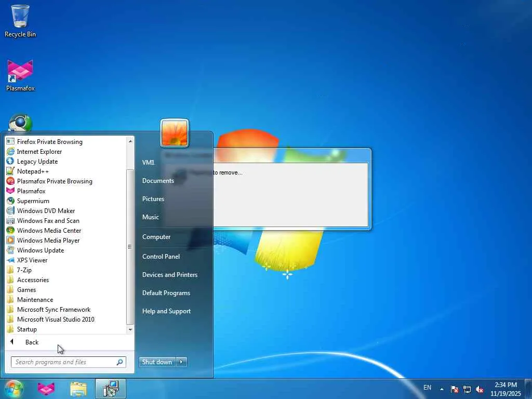Screen dimensions: 532x399
Task: Expand the Microsoft Sync Framework folder
Action: [53, 309]
